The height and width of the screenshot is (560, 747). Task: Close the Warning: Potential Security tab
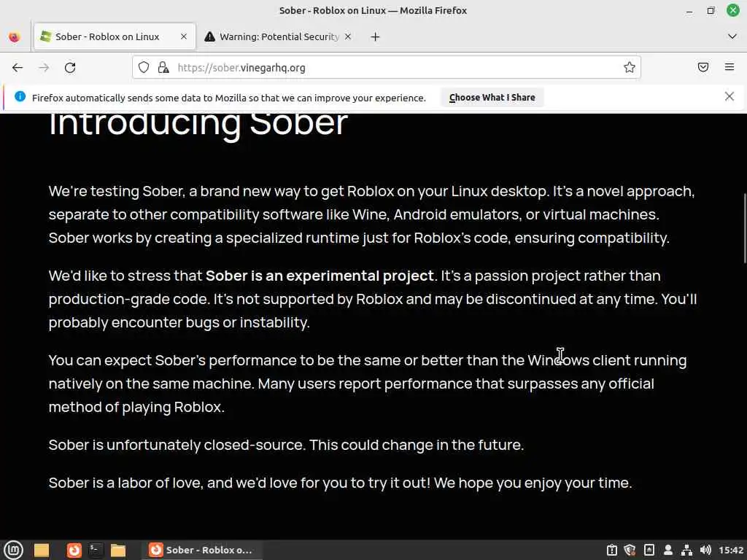click(x=348, y=36)
